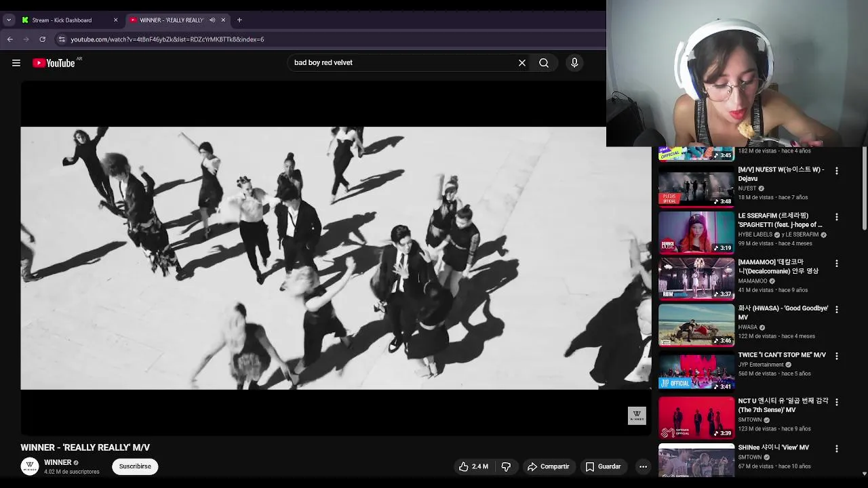Play the NCT U 7th Sense thumbnail
Viewport: 868px width, 488px height.
point(696,418)
